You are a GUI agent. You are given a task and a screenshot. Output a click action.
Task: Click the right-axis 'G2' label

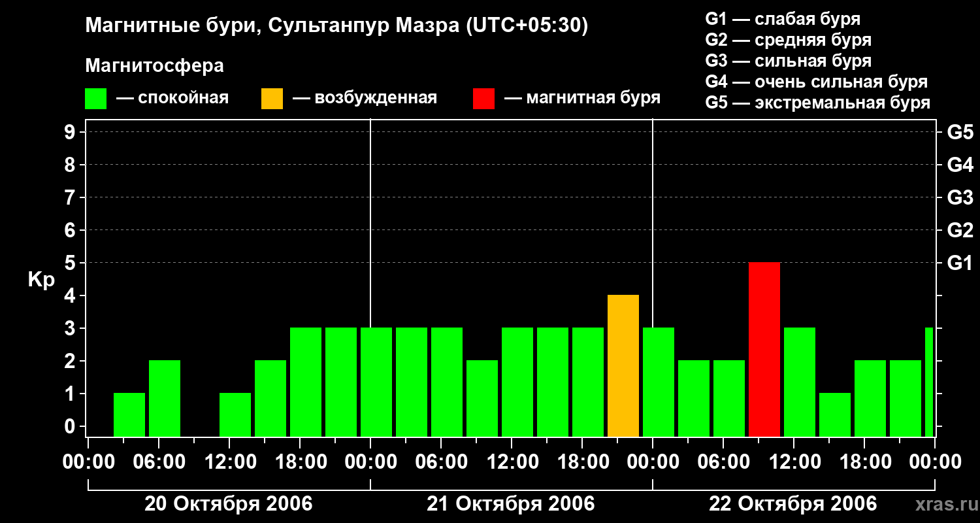(x=960, y=230)
